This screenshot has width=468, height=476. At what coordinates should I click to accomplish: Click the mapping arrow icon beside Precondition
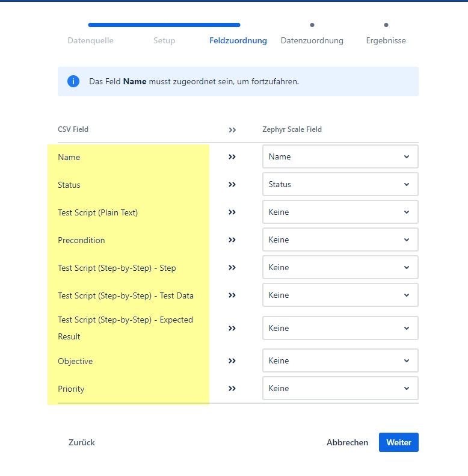pyautogui.click(x=232, y=240)
